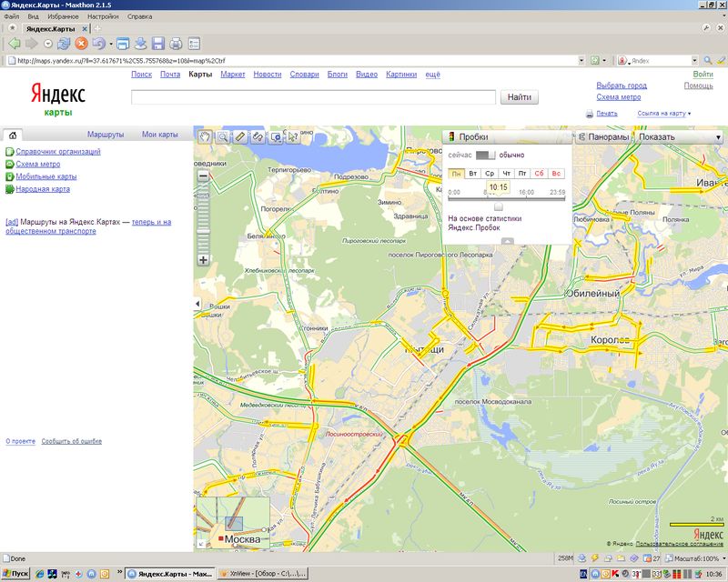
Task: Open the browser history dropdown next to Forward
Action: tap(48, 44)
